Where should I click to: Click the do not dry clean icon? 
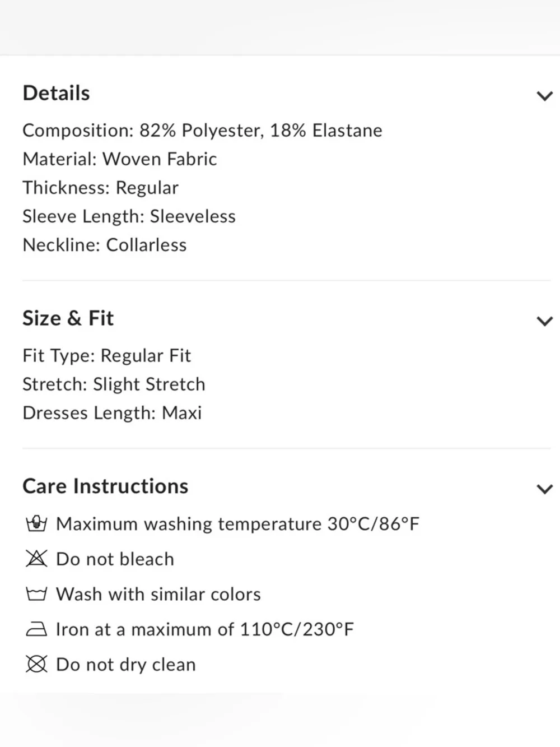36,665
